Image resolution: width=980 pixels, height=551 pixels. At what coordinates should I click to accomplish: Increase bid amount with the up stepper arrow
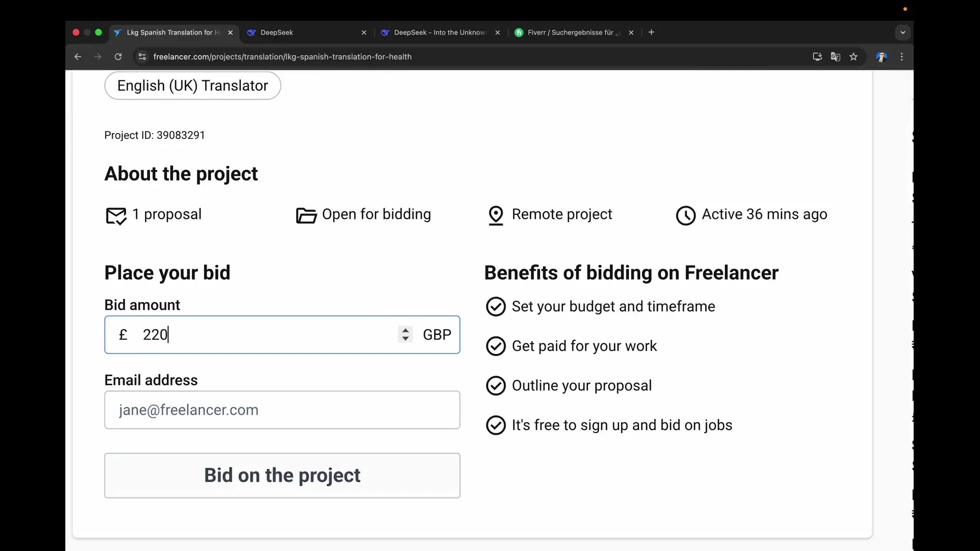[x=405, y=330]
